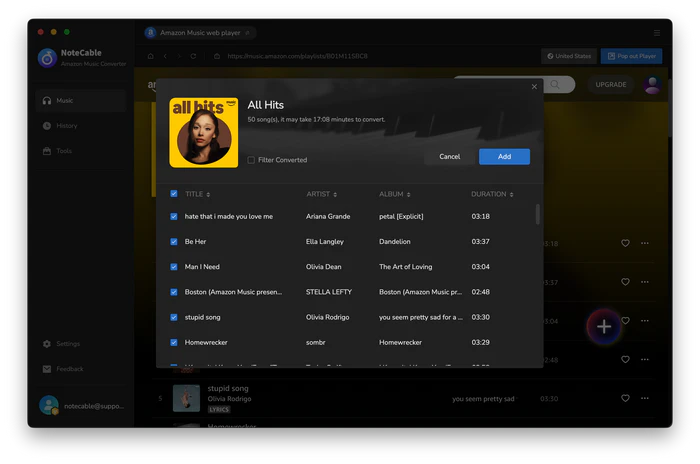Open more options for the 03:04 track
This screenshot has width=700, height=464.
coord(645,321)
